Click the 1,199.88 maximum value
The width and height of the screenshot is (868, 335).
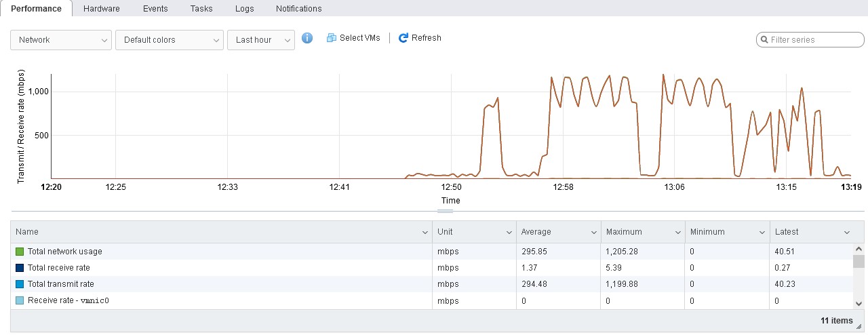[624, 284]
